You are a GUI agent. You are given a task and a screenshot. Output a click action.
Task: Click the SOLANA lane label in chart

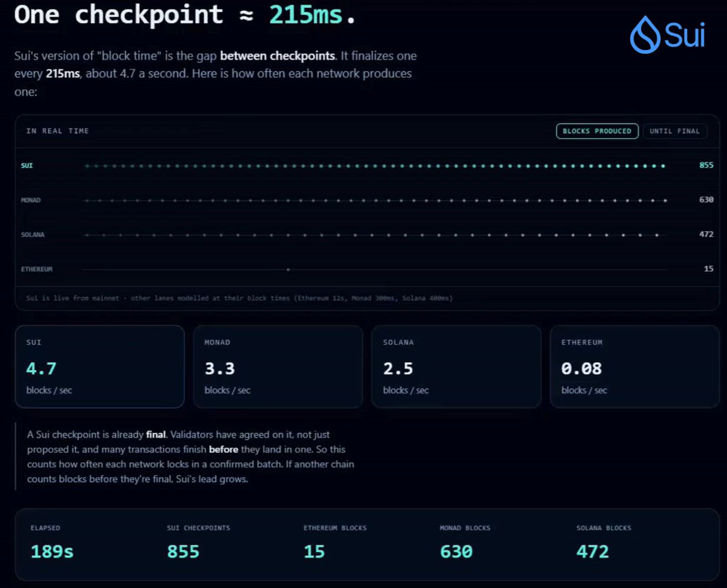[x=33, y=234]
